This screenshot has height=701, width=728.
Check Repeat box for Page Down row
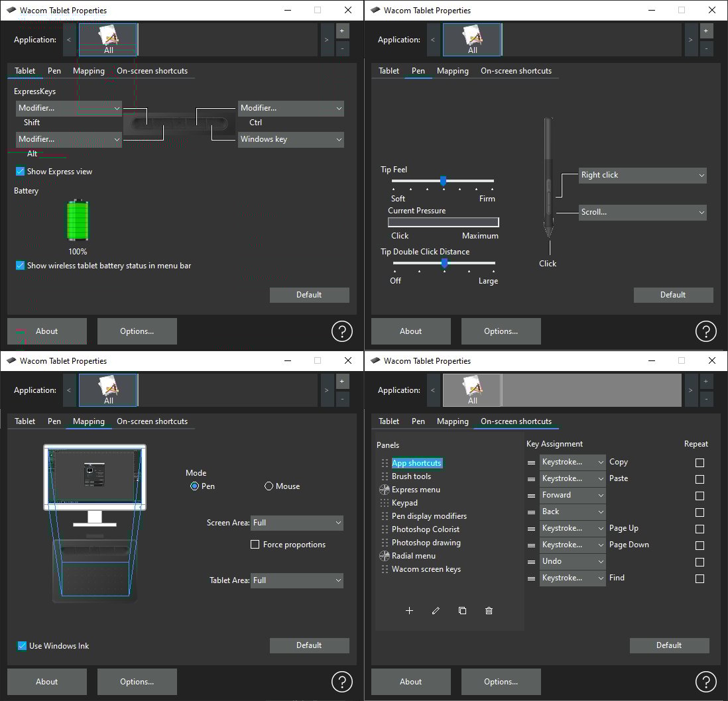699,545
